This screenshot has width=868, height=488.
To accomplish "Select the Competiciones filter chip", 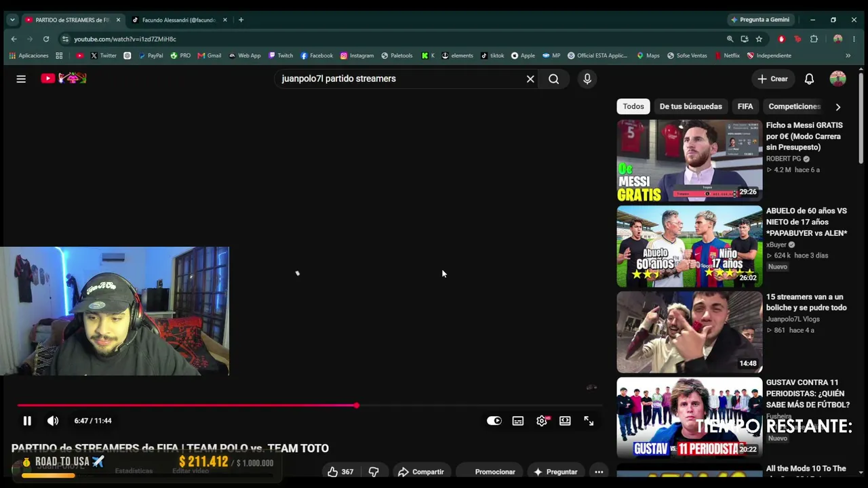I will (x=794, y=106).
